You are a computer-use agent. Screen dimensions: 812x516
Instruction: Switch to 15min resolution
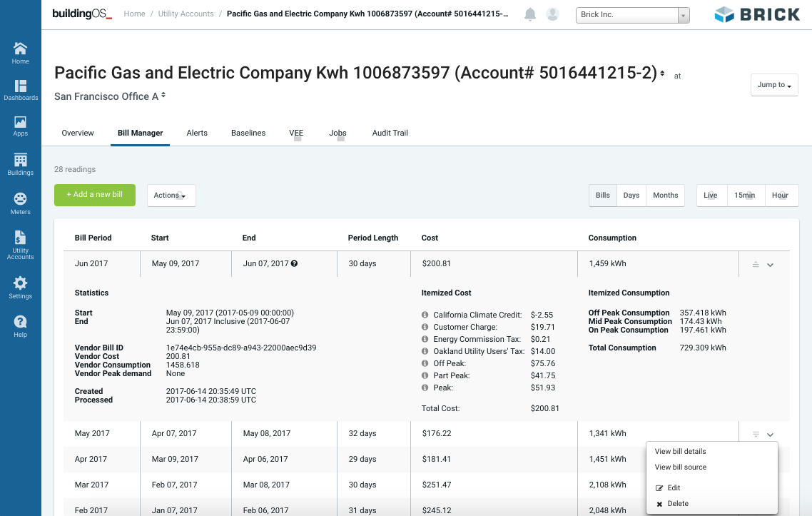pyautogui.click(x=746, y=196)
